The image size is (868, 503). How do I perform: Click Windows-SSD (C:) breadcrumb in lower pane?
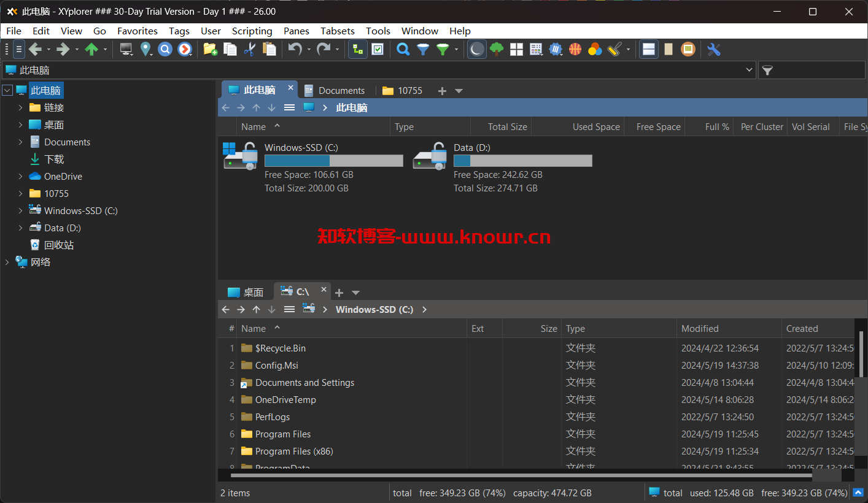click(x=374, y=309)
